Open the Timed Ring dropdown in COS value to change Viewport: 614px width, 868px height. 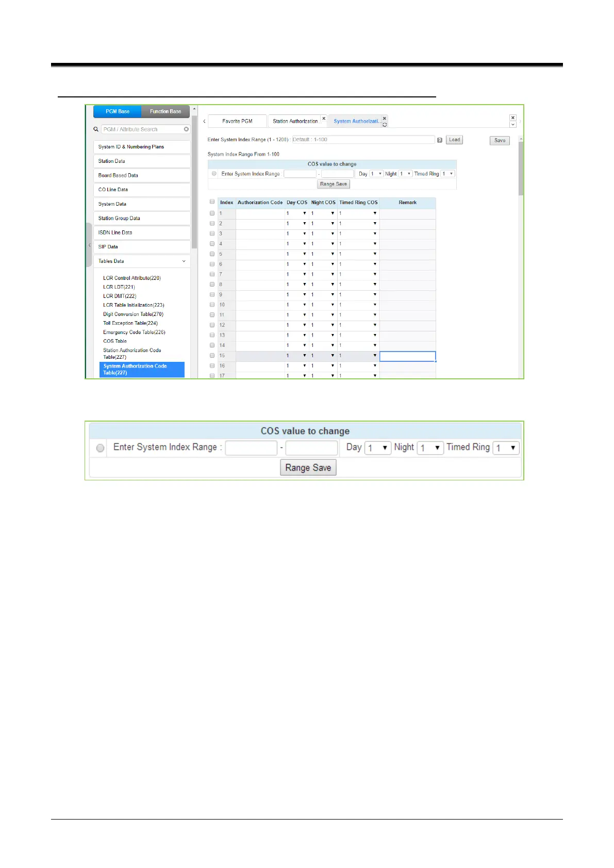tap(448, 174)
